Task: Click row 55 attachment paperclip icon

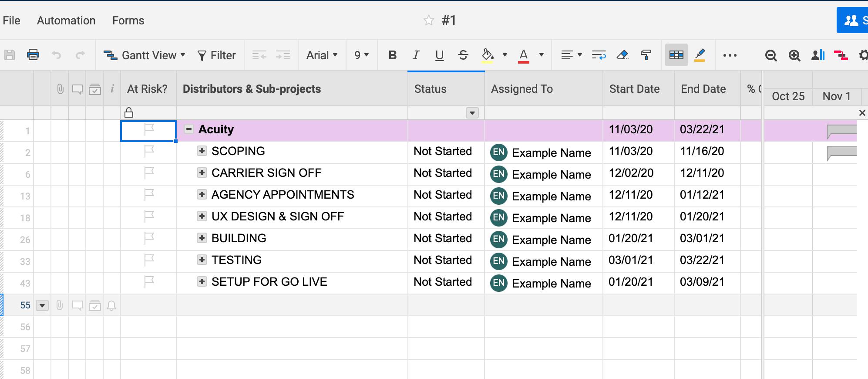Action: 60,305
